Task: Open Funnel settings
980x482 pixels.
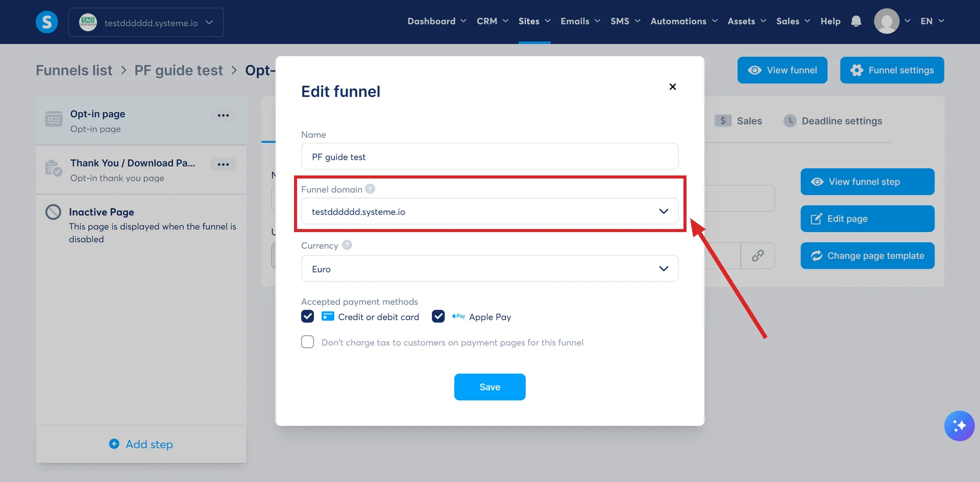Action: (892, 70)
